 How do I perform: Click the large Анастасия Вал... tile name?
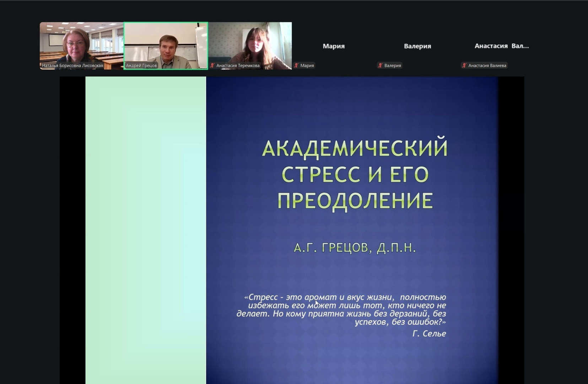pos(501,46)
